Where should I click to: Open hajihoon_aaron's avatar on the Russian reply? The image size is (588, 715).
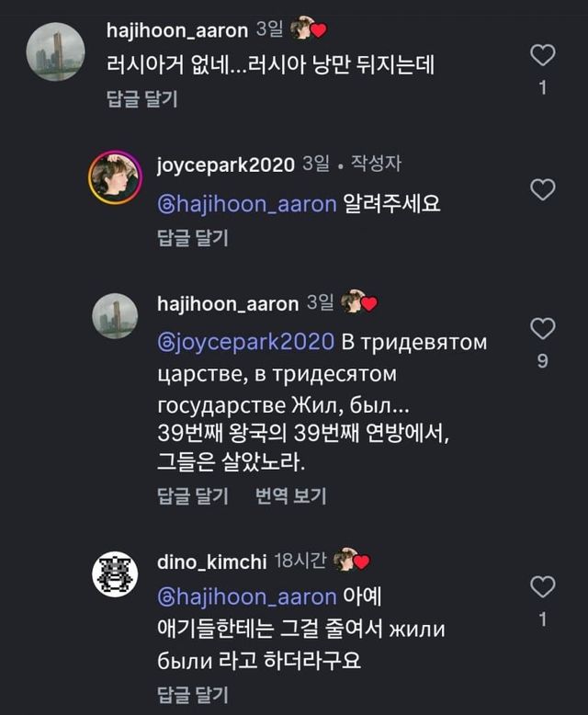[x=115, y=317]
